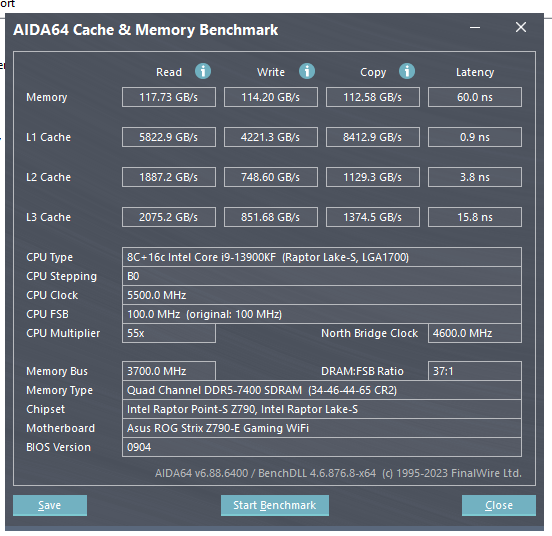Click the L2 Cache row label
Screen dimensions: 552x536
[49, 177]
